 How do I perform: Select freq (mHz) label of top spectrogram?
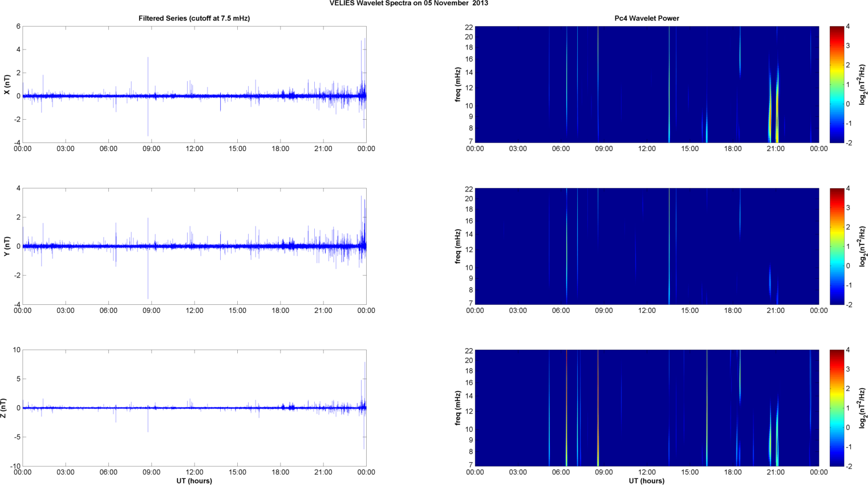[457, 84]
